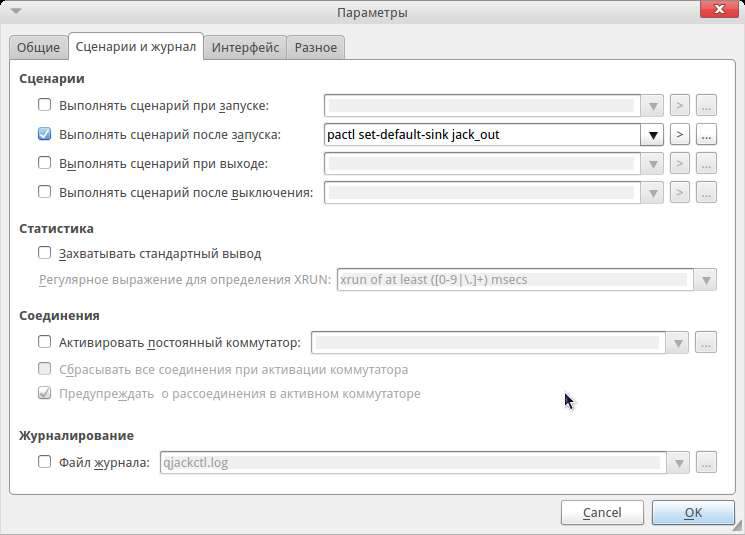Open the log file name dropdown

coord(680,462)
